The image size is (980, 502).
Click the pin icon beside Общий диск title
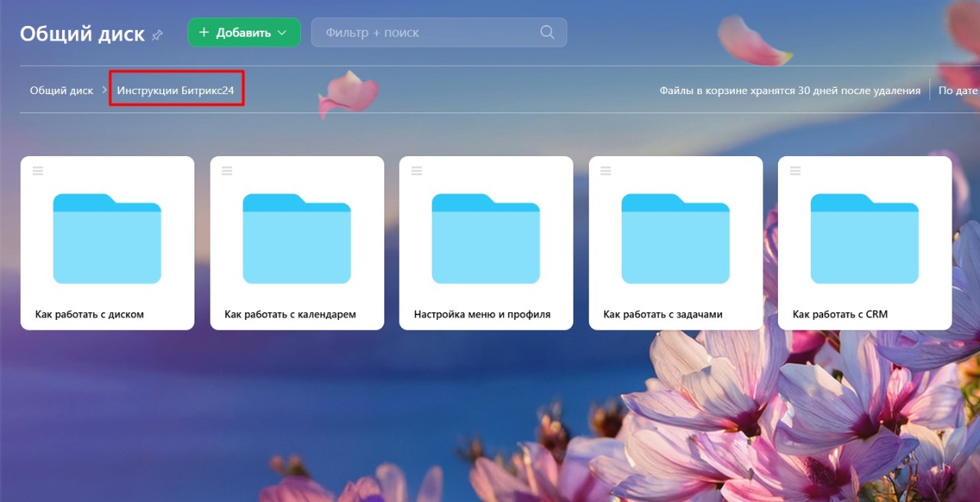(158, 34)
